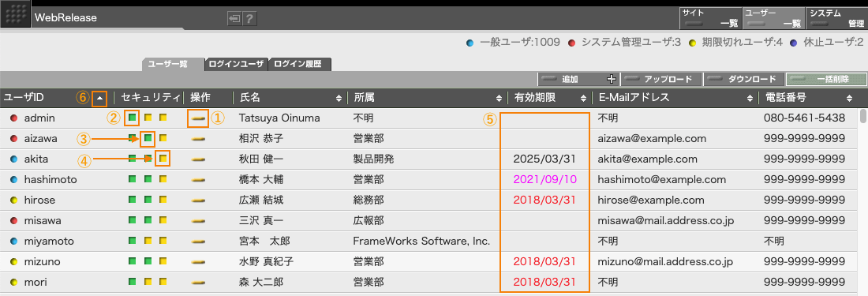Open help with the question mark icon

tap(249, 19)
